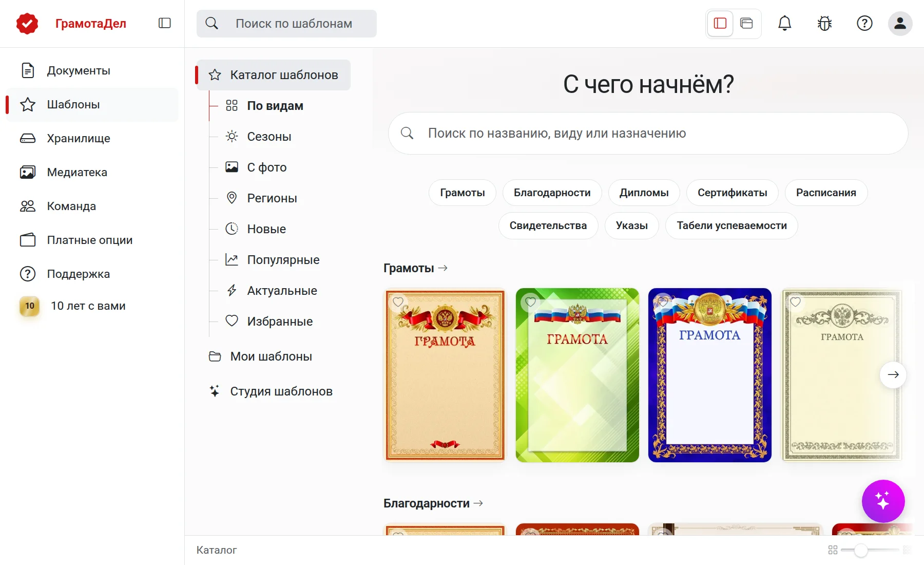Open Медиатека section
924x565 pixels.
[x=92, y=172]
